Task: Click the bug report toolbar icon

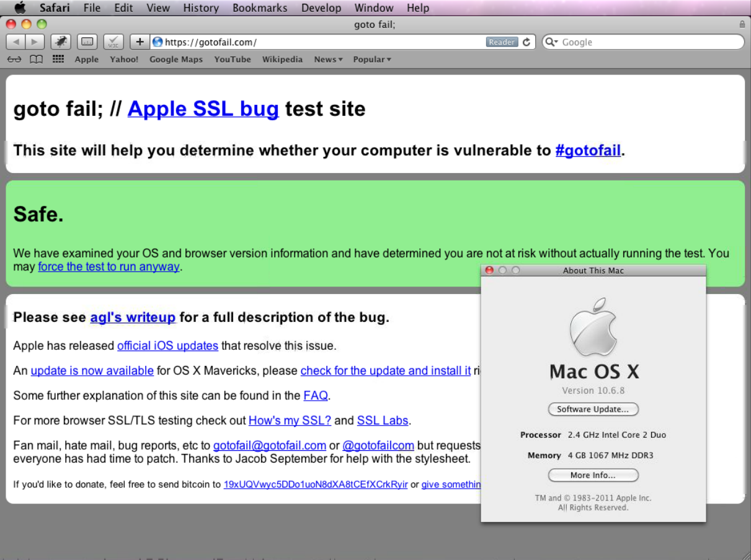Action: tap(61, 42)
